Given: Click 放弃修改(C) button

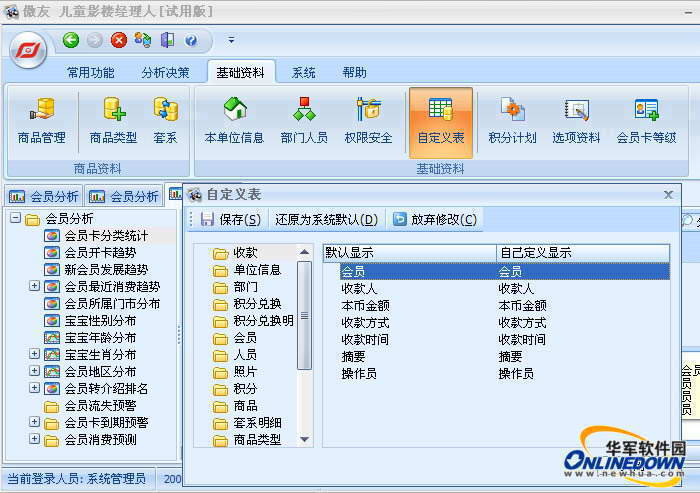Looking at the screenshot, I should (435, 219).
